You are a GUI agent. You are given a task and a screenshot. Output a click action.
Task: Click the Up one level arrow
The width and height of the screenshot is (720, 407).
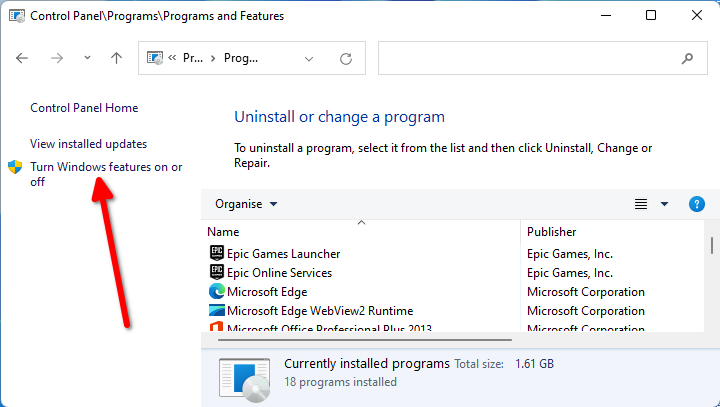116,59
